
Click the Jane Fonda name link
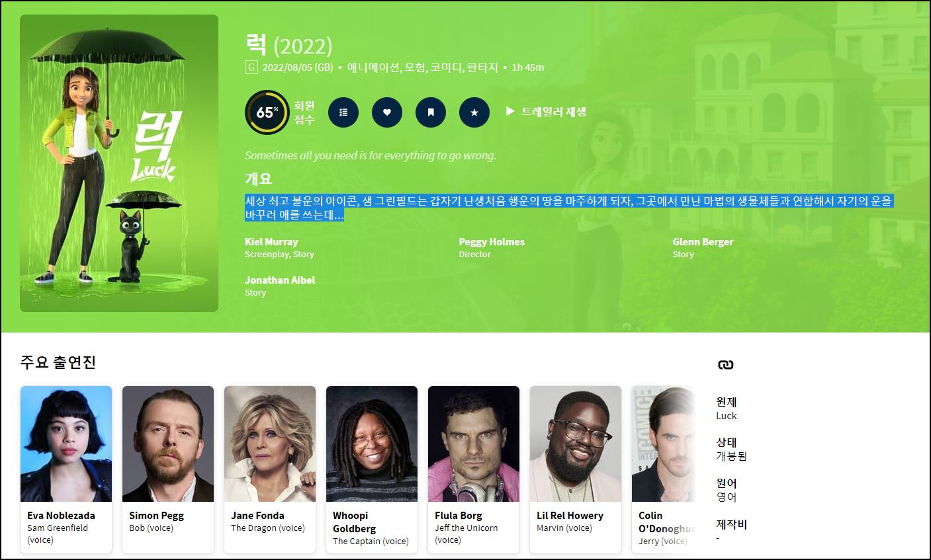257,515
